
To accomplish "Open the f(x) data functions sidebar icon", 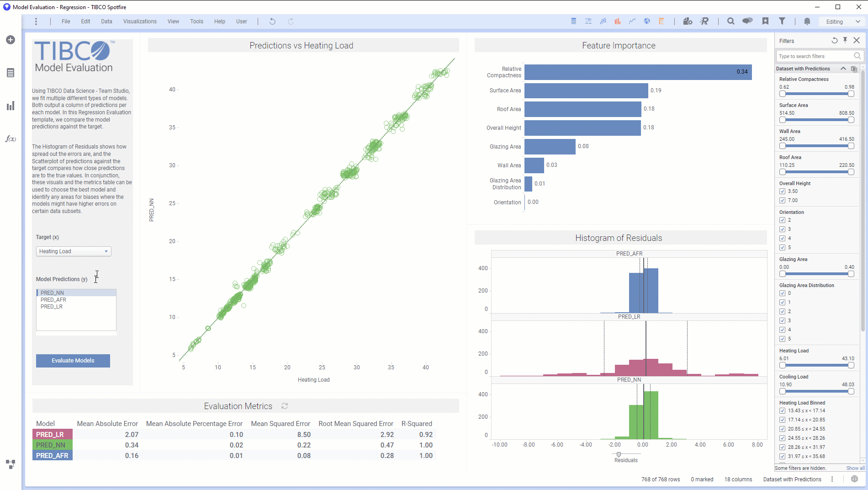I will click(11, 139).
